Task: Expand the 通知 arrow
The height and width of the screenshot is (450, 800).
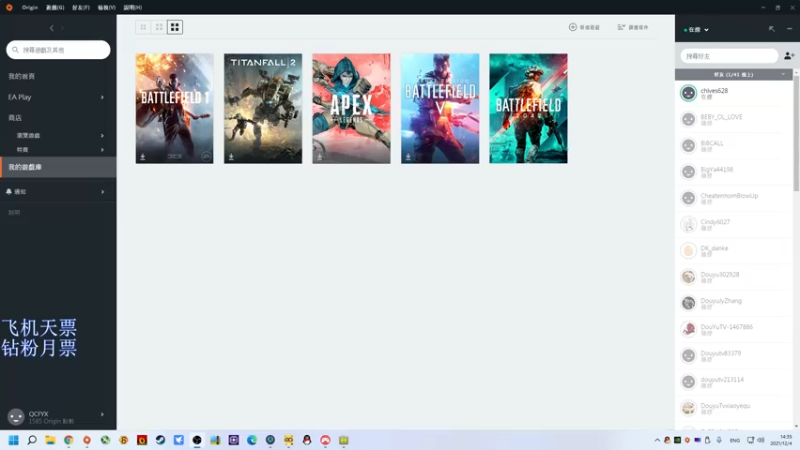Action: pyautogui.click(x=103, y=192)
